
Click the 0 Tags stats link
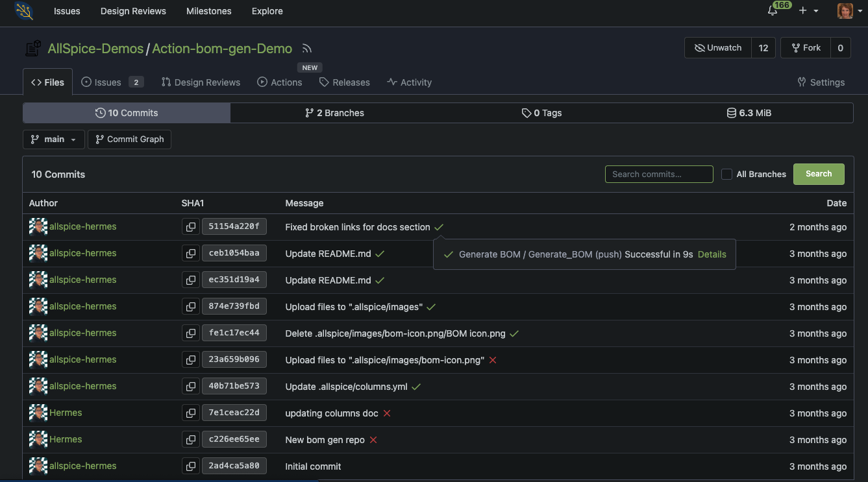[x=542, y=113]
